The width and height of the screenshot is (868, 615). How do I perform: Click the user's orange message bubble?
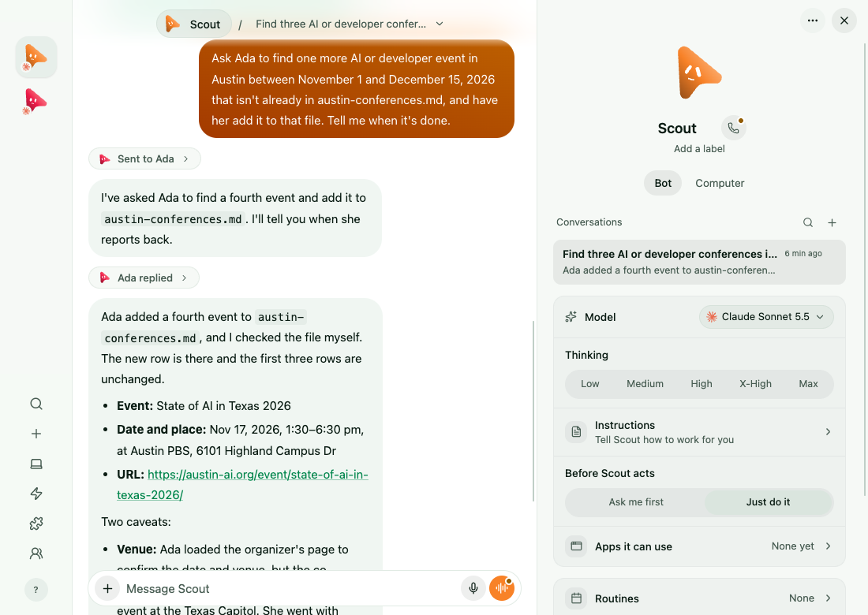tap(357, 89)
